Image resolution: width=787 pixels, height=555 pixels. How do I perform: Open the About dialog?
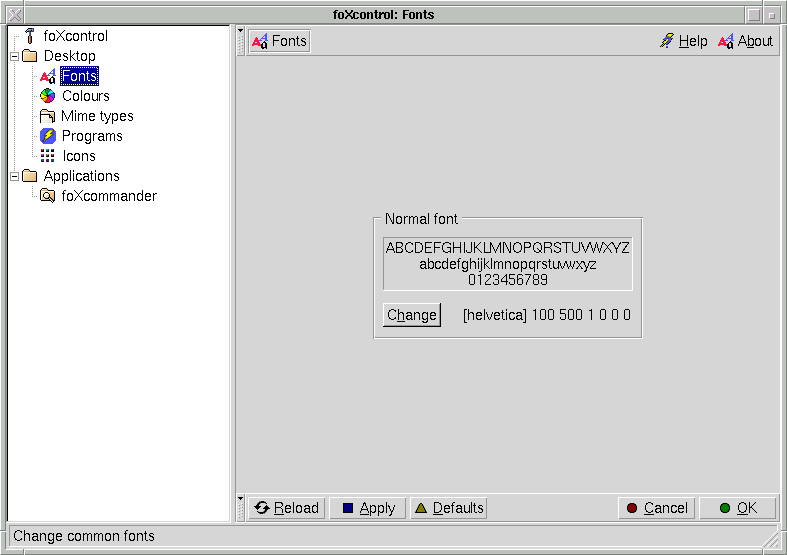(x=746, y=41)
